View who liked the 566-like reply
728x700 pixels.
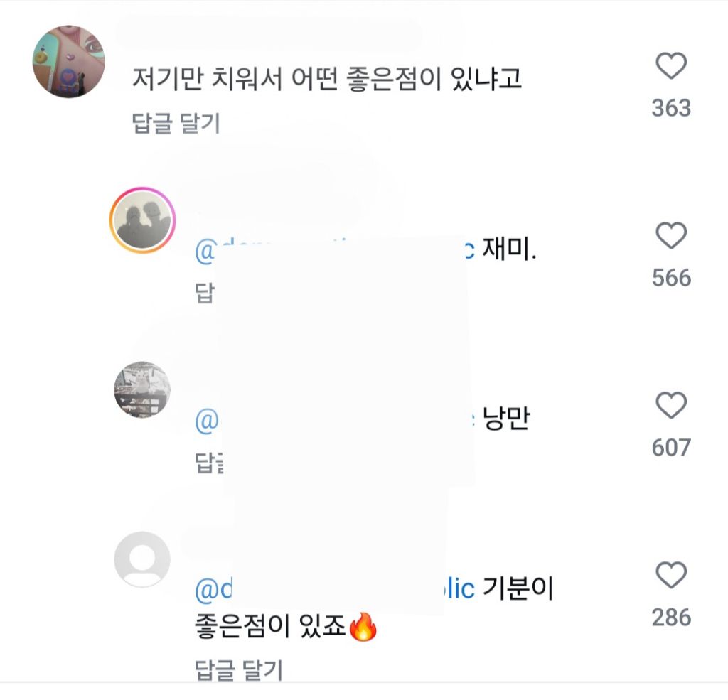(x=670, y=278)
